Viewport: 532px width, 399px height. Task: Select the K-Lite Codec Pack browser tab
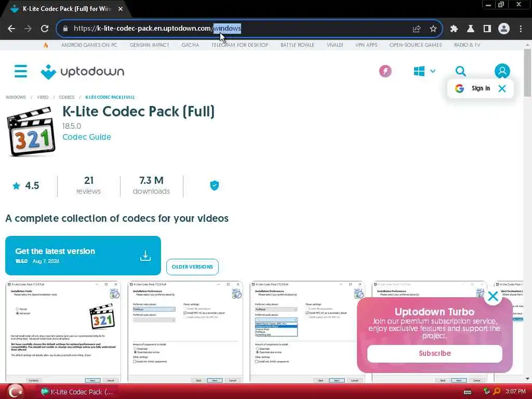coord(66,9)
